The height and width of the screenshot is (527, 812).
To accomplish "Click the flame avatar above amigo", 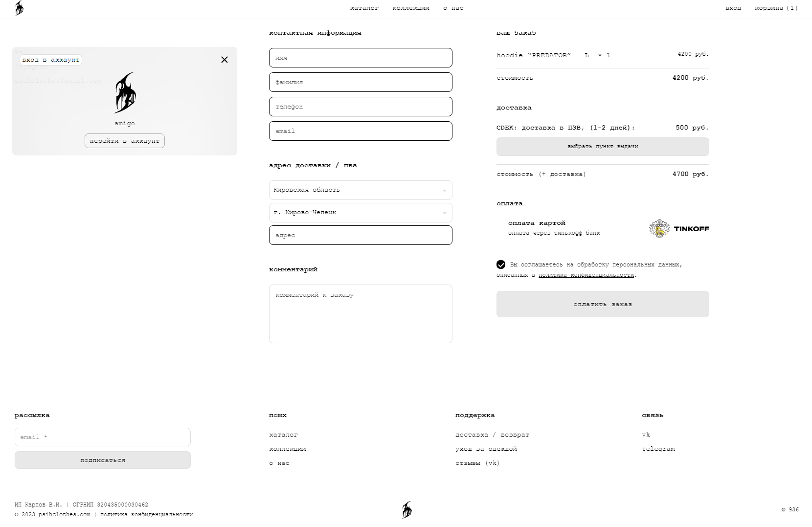I will [x=125, y=93].
